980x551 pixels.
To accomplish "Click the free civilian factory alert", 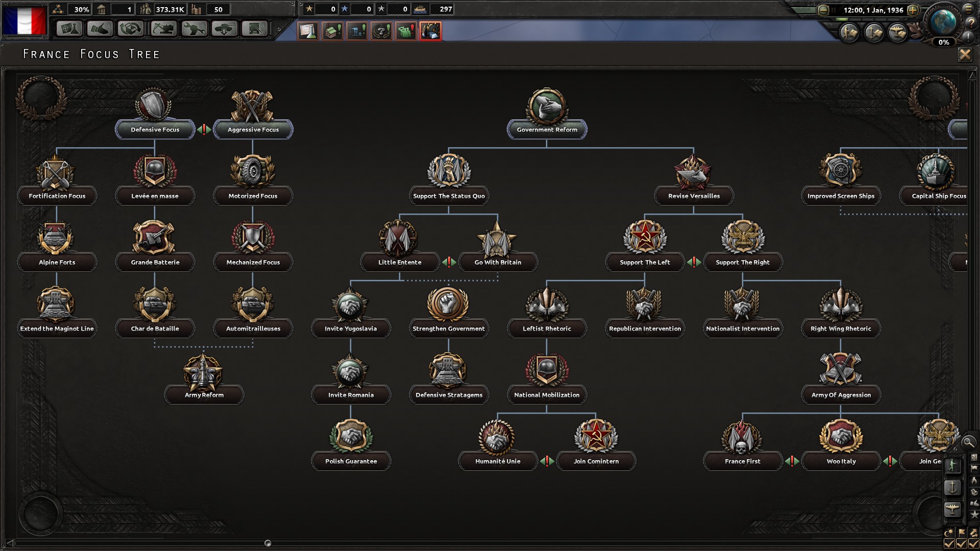I will tap(333, 31).
